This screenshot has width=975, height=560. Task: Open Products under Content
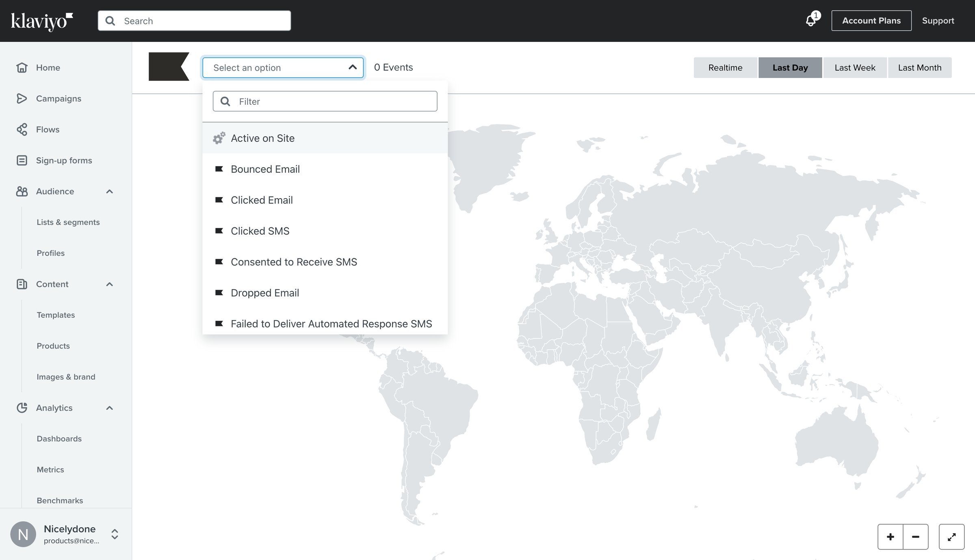point(53,346)
